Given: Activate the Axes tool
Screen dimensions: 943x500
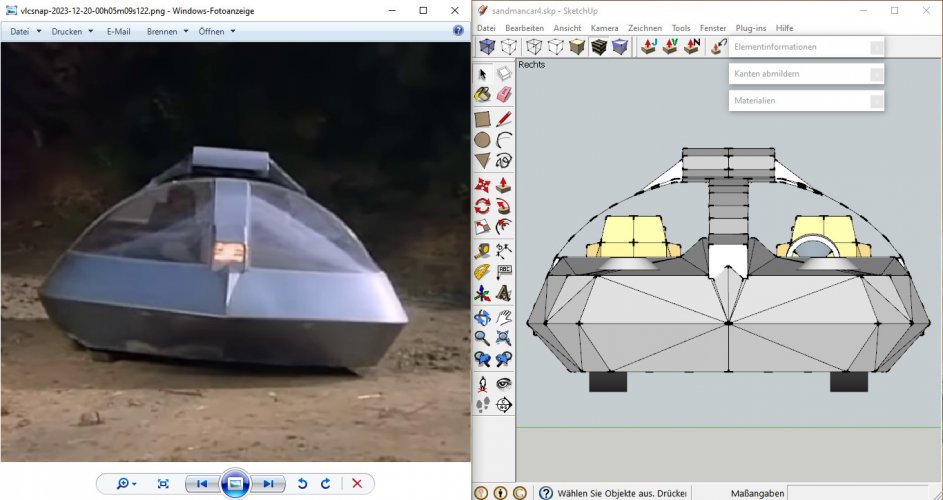Looking at the screenshot, I should [x=482, y=294].
